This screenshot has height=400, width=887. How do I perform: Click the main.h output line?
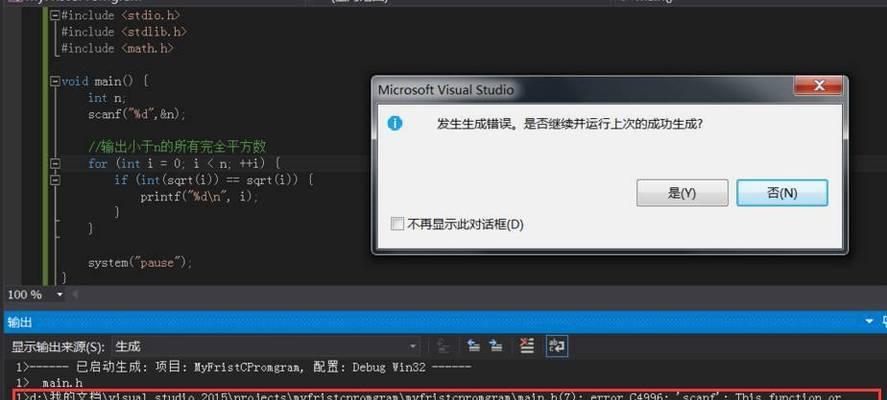pos(49,383)
